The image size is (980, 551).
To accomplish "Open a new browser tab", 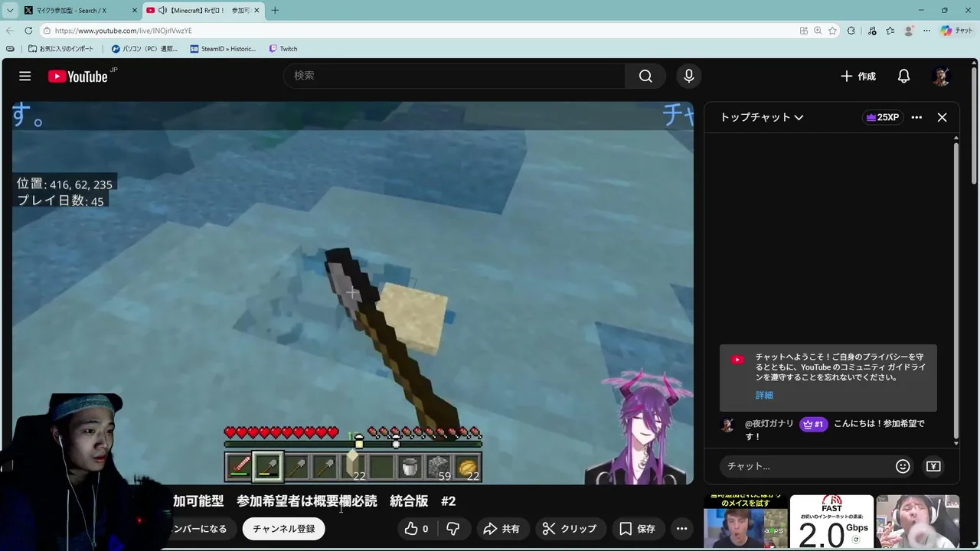I will 275,10.
